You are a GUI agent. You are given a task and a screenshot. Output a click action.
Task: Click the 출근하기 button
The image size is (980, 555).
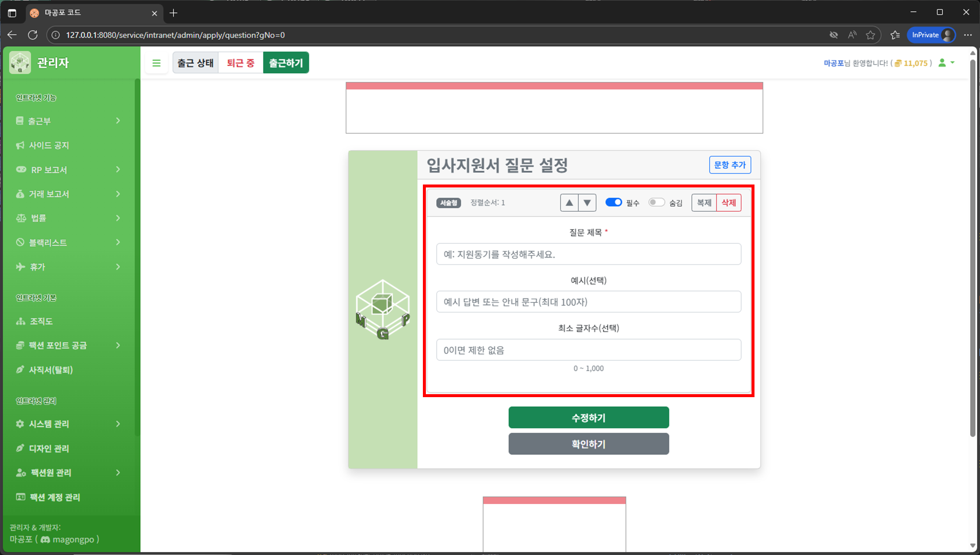click(286, 63)
